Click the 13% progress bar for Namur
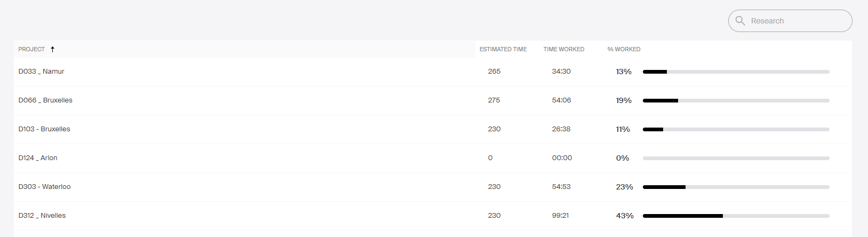 tap(736, 72)
